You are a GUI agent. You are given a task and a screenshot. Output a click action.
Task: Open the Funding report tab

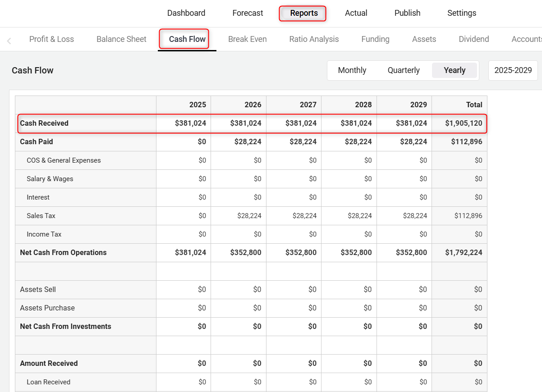click(x=375, y=39)
